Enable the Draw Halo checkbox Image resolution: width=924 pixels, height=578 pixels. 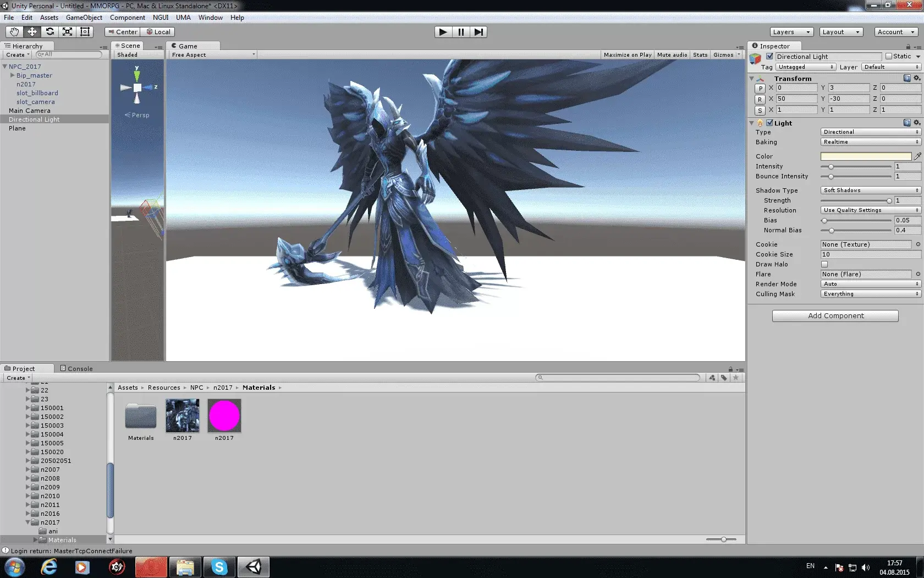click(824, 264)
